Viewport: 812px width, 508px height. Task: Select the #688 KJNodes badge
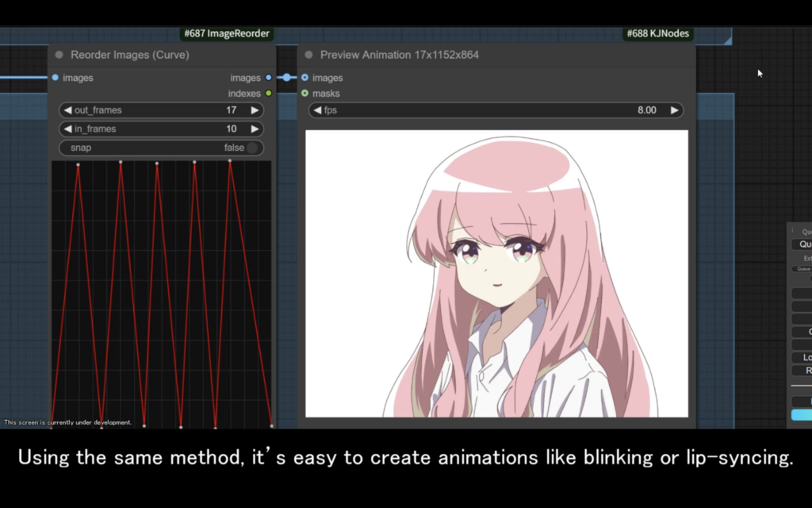coord(657,33)
